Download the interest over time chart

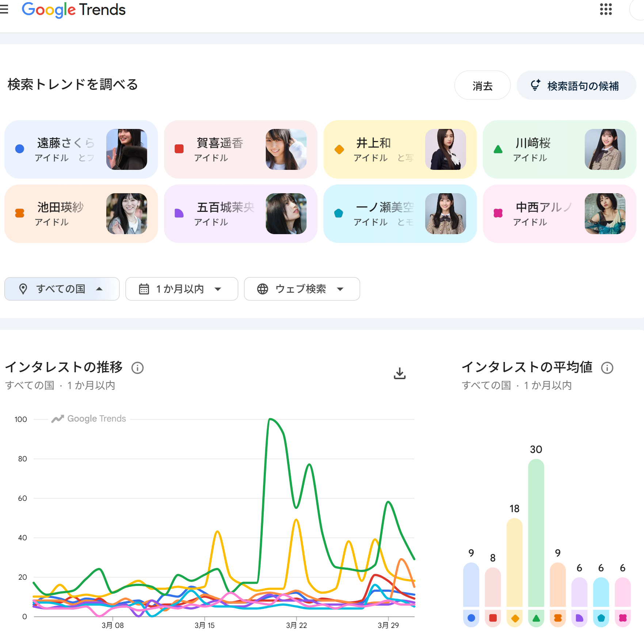click(x=400, y=373)
